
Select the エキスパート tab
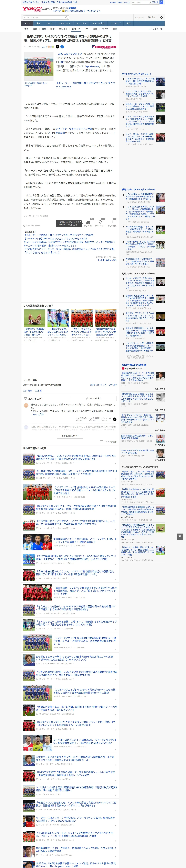[x=64, y=24]
